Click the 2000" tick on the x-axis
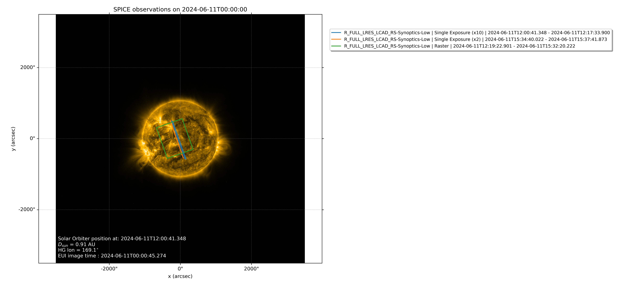The height and width of the screenshot is (286, 644). pos(251,269)
